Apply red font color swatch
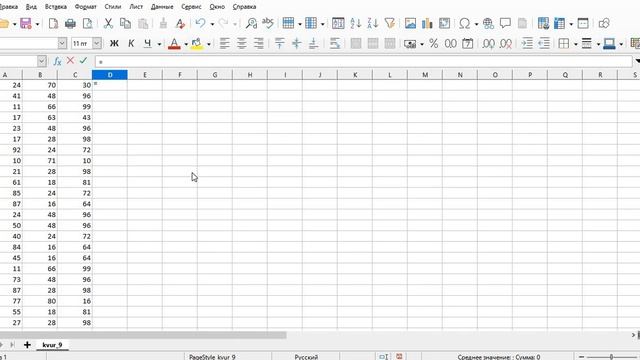The image size is (640, 360). 174,43
